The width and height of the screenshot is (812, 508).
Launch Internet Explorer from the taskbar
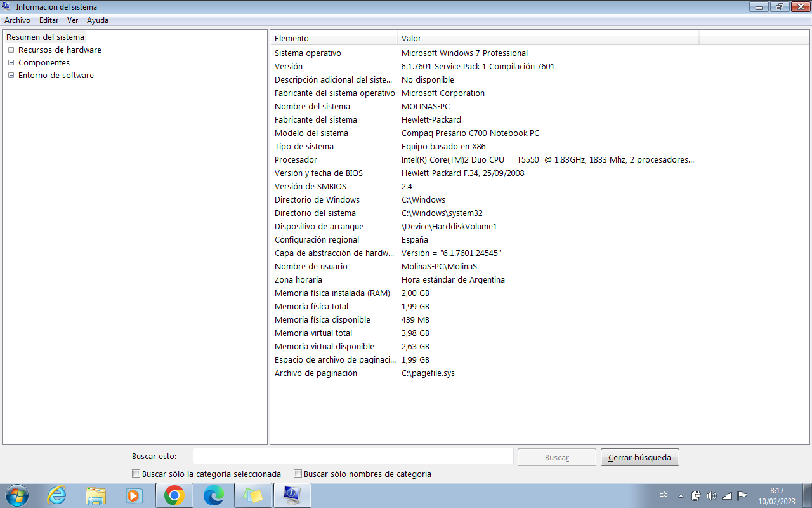click(x=57, y=495)
